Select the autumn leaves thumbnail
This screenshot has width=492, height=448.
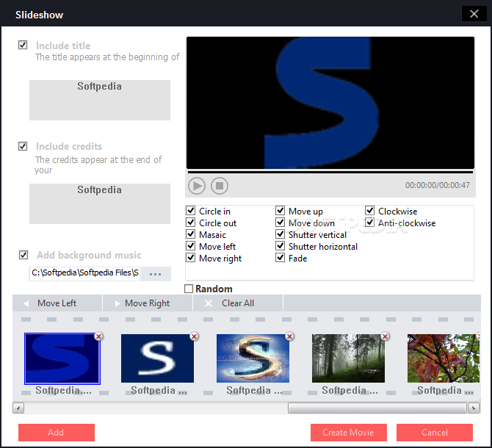click(444, 358)
